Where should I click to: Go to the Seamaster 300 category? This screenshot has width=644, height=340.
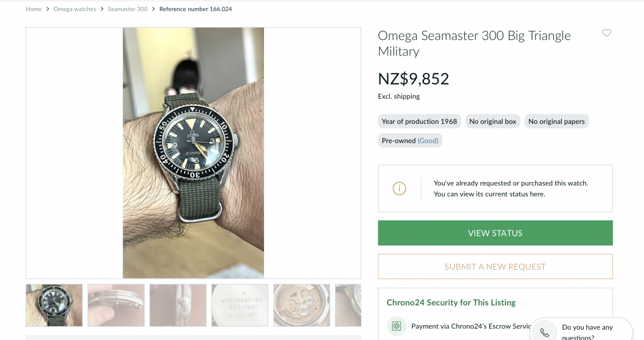(128, 9)
